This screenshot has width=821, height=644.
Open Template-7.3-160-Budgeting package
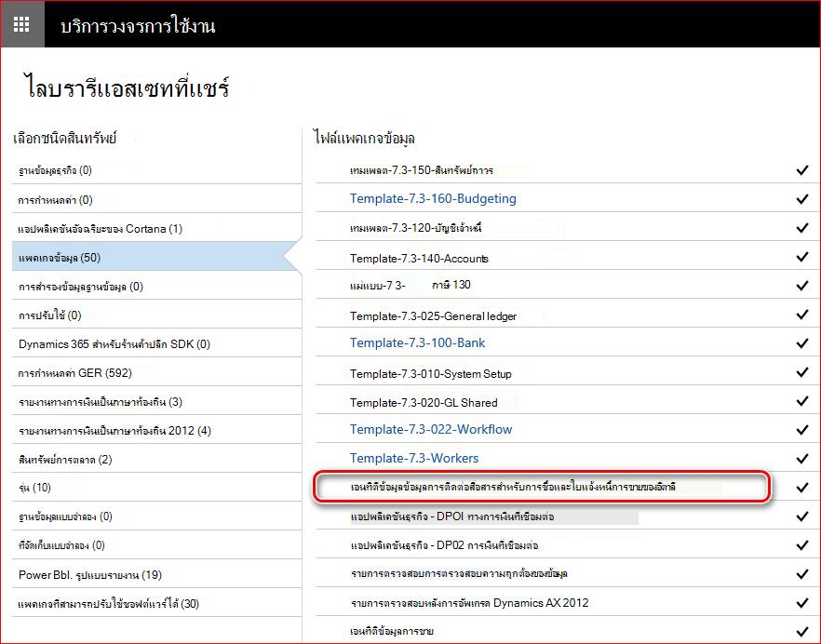coord(433,198)
